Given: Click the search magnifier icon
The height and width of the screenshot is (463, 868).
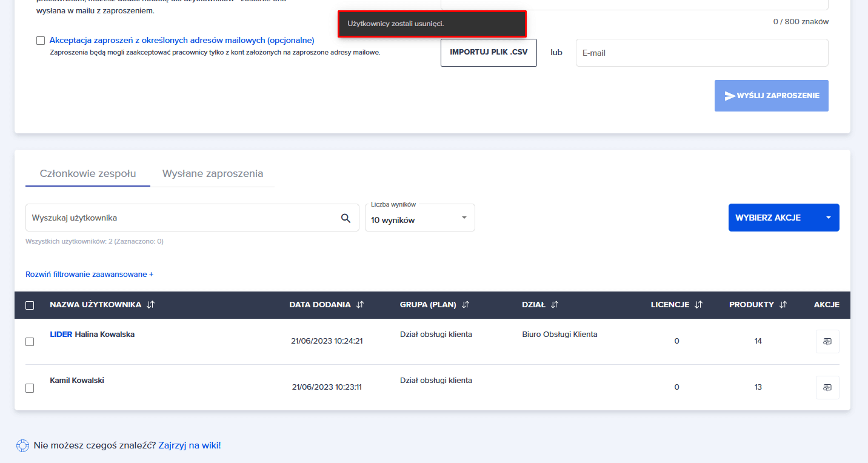Looking at the screenshot, I should [x=346, y=218].
